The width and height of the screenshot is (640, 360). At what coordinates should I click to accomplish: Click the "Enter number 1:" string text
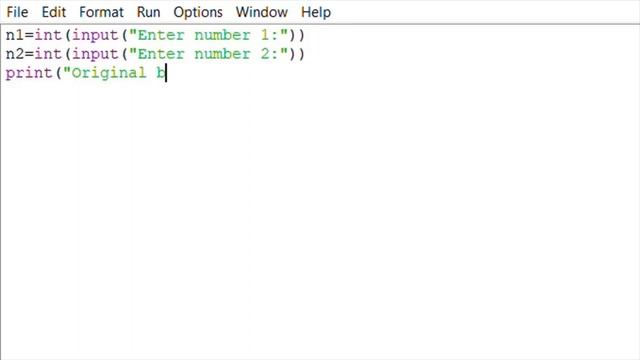pyautogui.click(x=209, y=35)
